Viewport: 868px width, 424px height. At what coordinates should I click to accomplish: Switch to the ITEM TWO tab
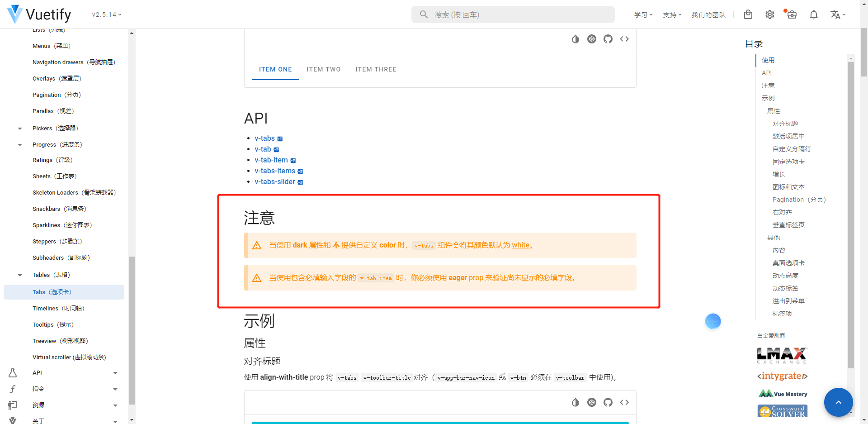(324, 69)
